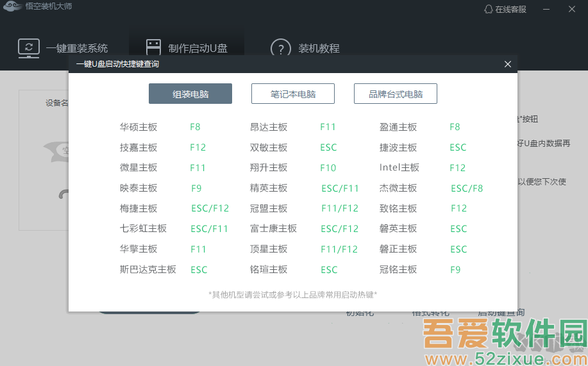Click the 盈通主板 entry
This screenshot has height=366, width=588.
(398, 127)
